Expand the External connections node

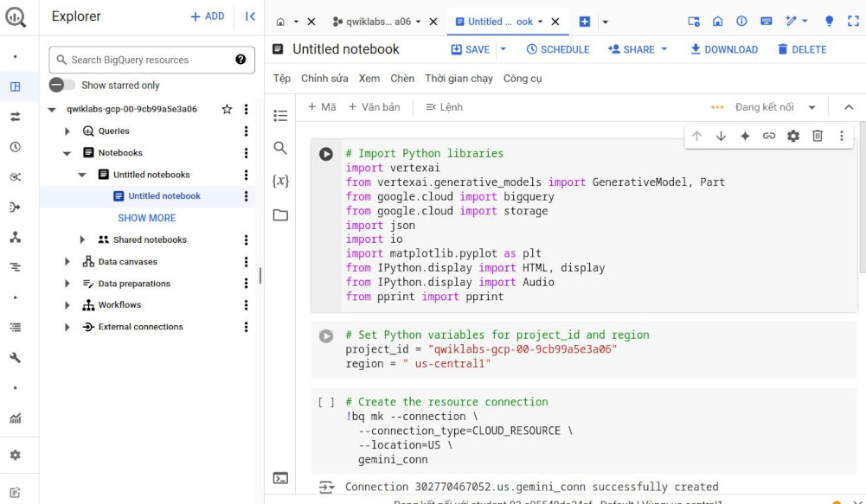pyautogui.click(x=67, y=327)
